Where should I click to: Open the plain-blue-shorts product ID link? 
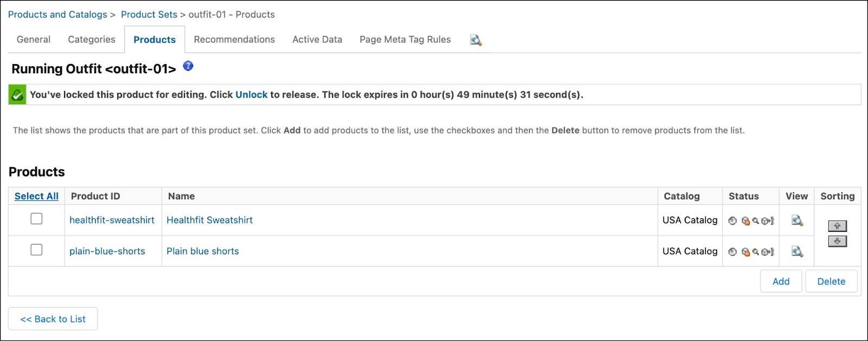click(107, 251)
